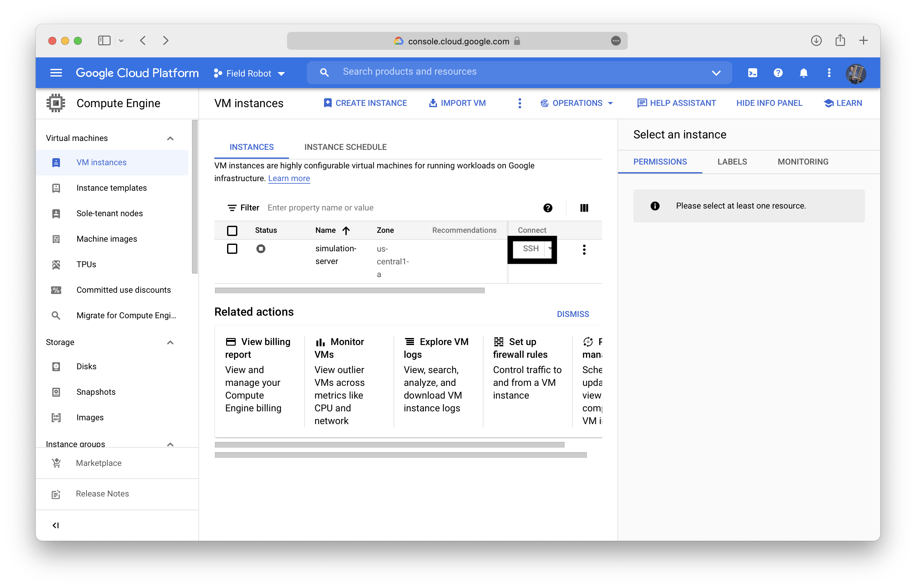Image resolution: width=916 pixels, height=588 pixels.
Task: Collapse Storage section
Action: pos(170,342)
